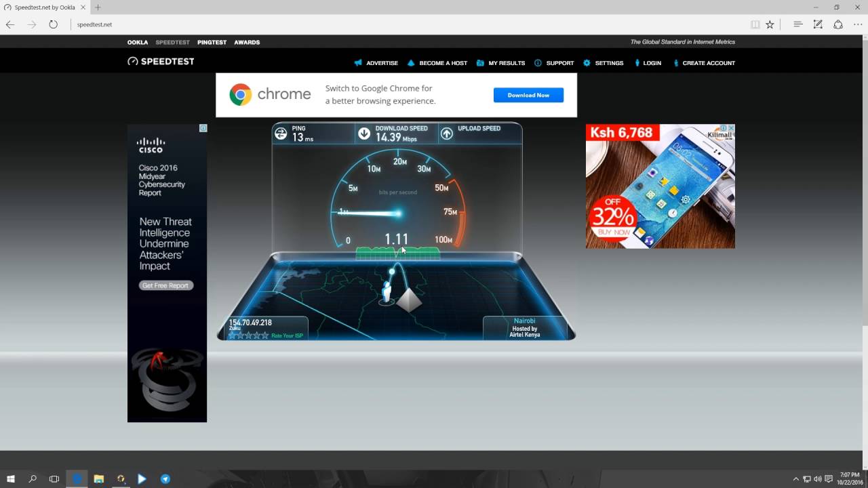This screenshot has height=488, width=868.
Task: Click the Chrome logo in banner ad
Action: (240, 94)
